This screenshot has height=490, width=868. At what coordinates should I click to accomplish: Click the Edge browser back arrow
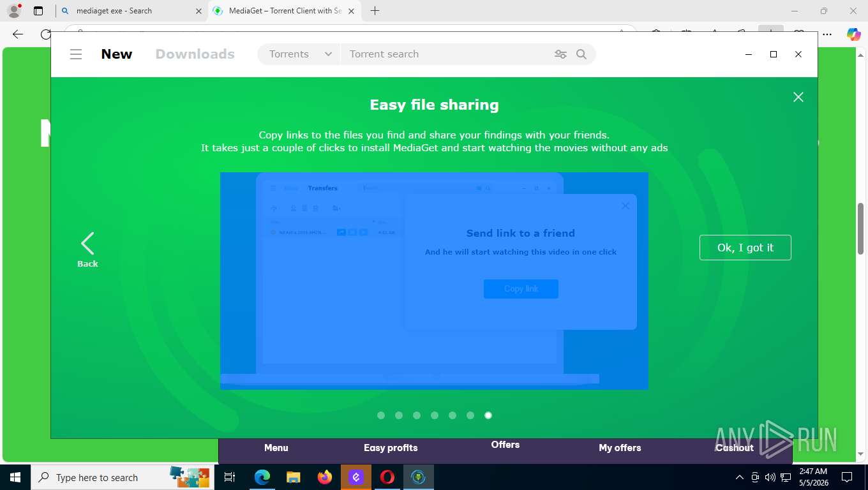[x=18, y=34]
